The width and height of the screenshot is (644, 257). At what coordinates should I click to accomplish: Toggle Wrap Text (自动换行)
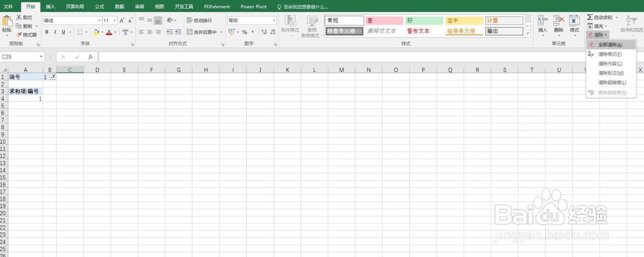pyautogui.click(x=199, y=20)
